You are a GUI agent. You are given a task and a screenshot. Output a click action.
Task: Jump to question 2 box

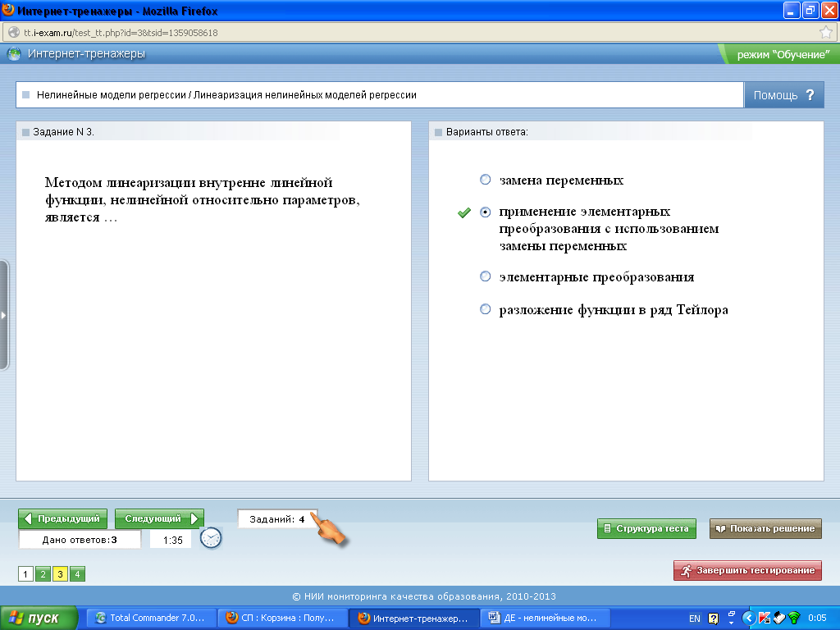43,574
